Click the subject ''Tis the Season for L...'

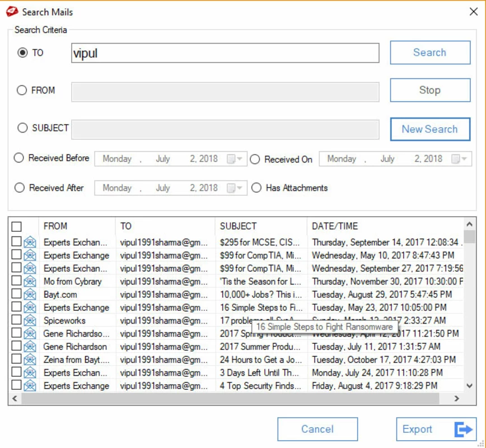(260, 282)
